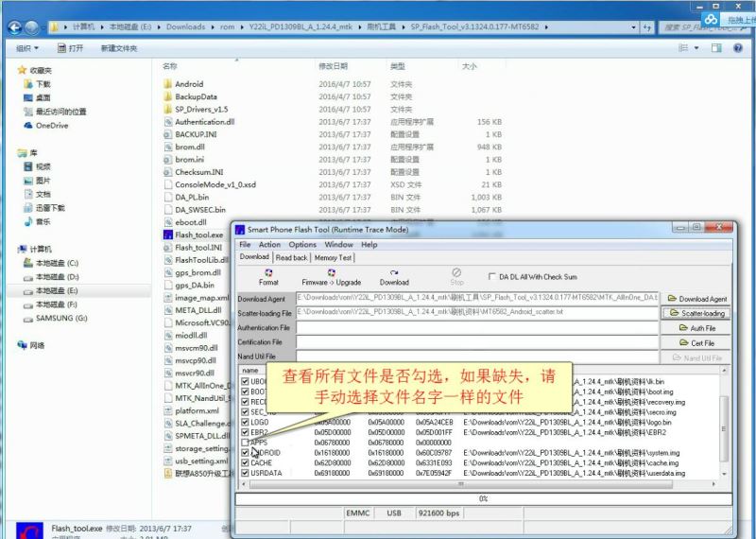
Task: Expand the rom breadcrumb arrow
Action: [241, 27]
